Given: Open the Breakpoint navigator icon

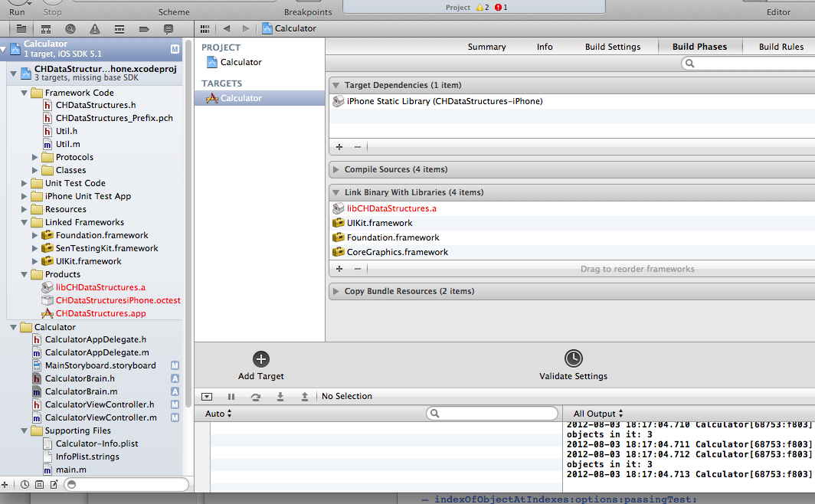Looking at the screenshot, I should [144, 29].
